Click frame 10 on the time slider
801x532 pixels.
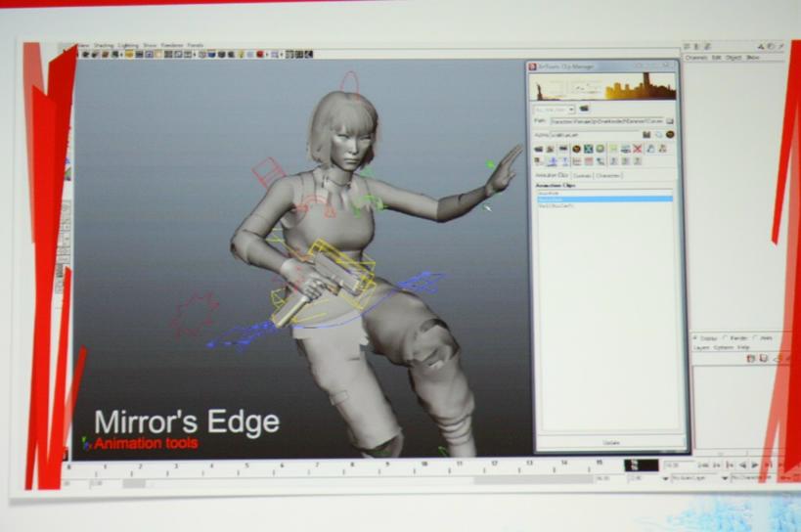(x=423, y=465)
